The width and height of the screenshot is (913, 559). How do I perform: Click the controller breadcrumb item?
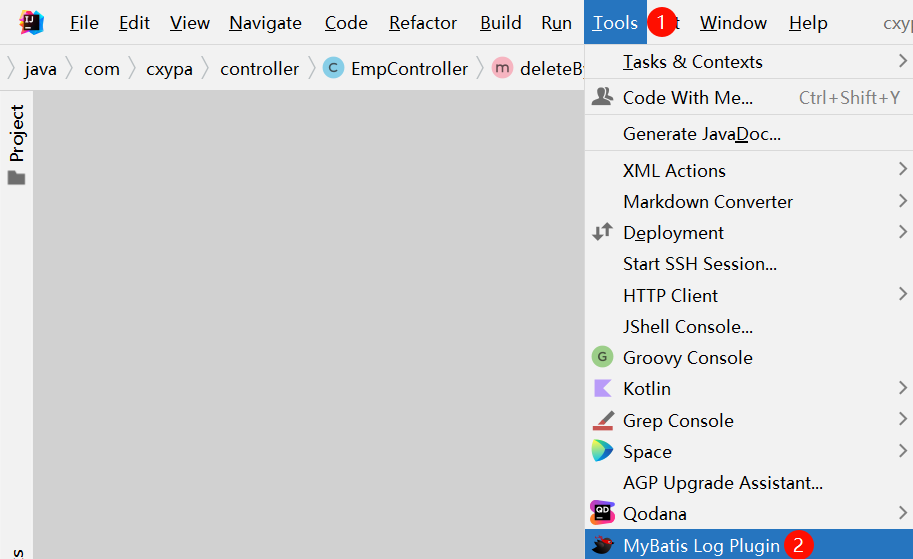[x=259, y=68]
